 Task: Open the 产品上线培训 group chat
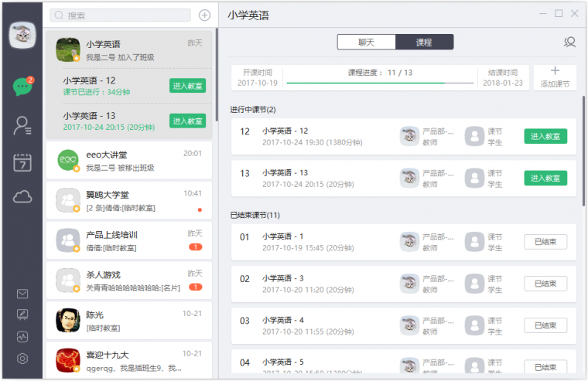tap(128, 240)
